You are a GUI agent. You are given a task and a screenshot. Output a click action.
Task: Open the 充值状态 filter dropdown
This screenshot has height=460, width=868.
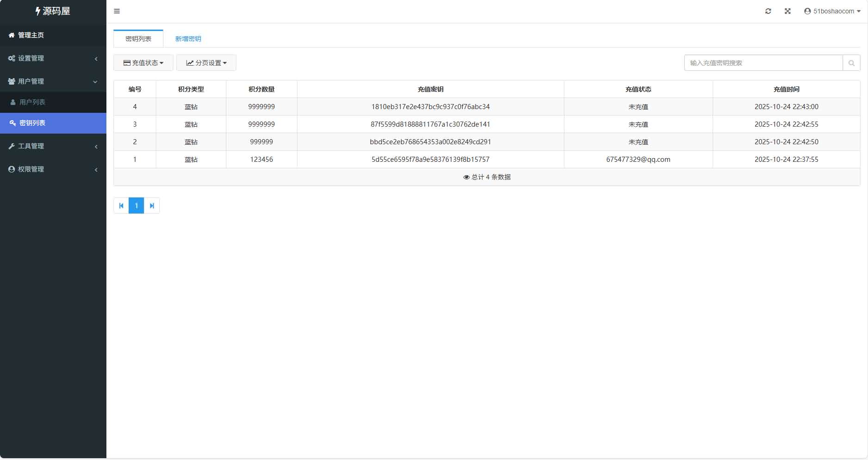[x=143, y=63]
